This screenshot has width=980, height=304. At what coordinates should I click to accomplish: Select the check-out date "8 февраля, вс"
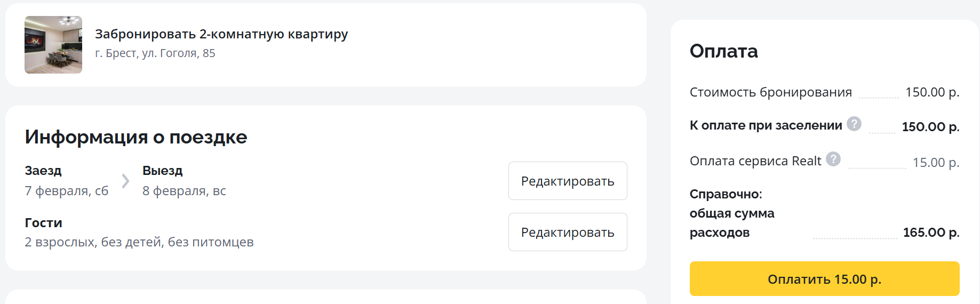click(x=184, y=191)
